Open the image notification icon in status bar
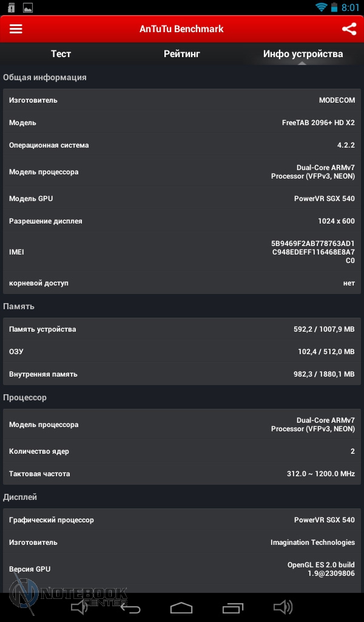364x622 pixels. tap(28, 7)
